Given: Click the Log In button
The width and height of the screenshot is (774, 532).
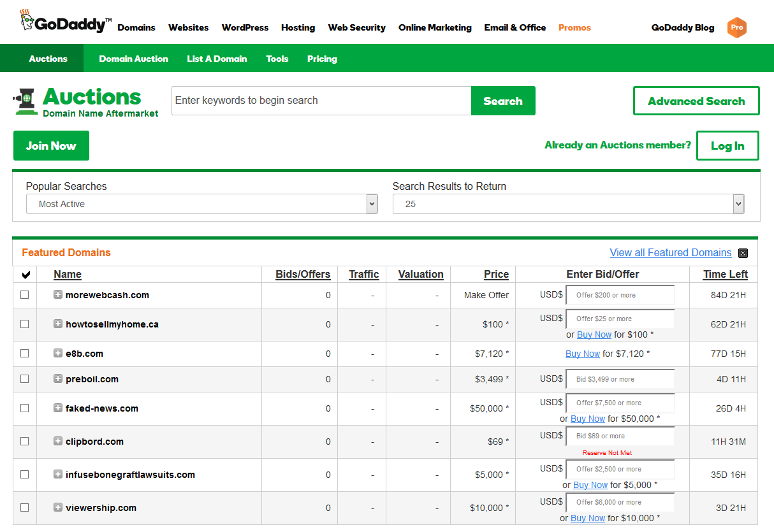Looking at the screenshot, I should click(x=727, y=145).
